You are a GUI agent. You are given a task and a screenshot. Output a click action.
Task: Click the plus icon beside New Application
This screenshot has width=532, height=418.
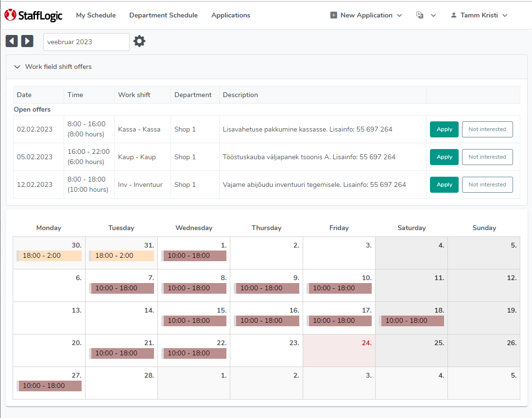pos(333,15)
